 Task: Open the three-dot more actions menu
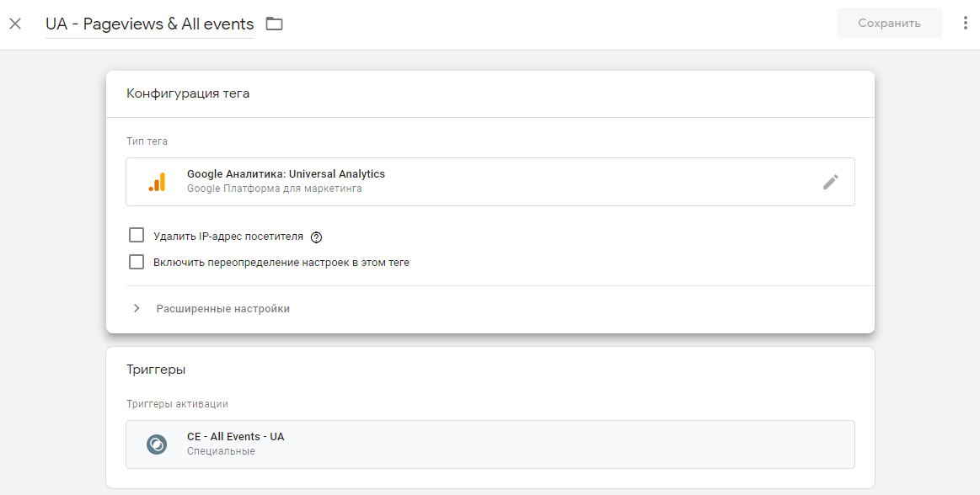[965, 24]
